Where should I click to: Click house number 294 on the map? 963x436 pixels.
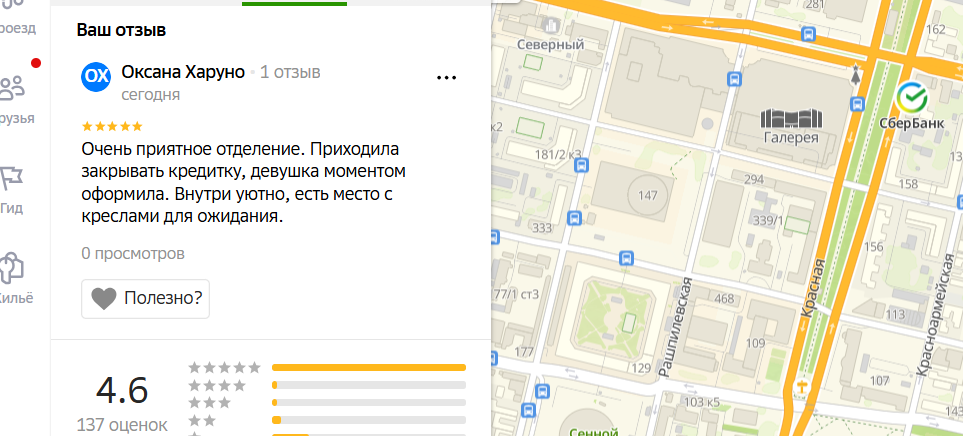[754, 179]
